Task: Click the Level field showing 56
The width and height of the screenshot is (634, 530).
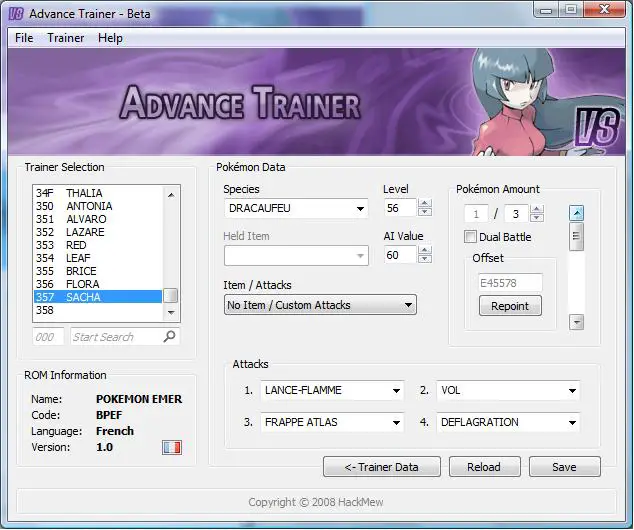Action: pos(401,208)
